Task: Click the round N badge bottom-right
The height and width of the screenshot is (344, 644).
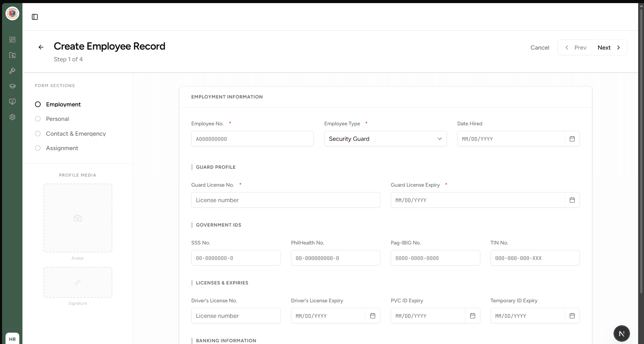Action: (x=622, y=333)
